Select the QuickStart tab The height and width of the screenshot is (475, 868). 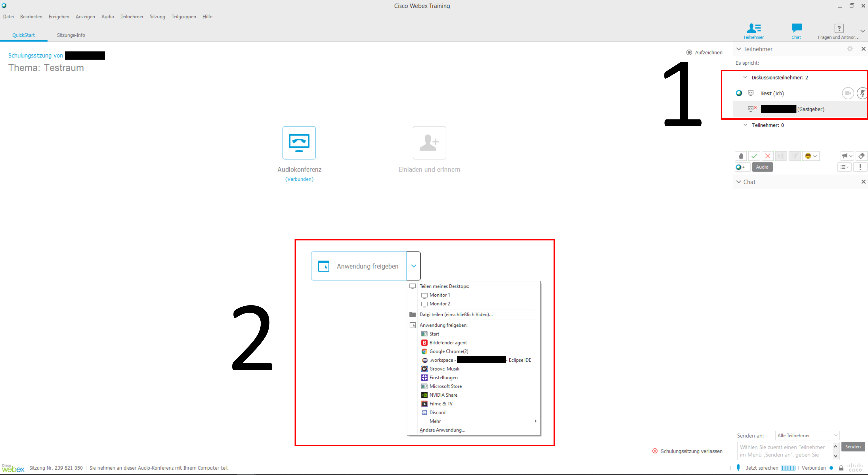point(24,35)
